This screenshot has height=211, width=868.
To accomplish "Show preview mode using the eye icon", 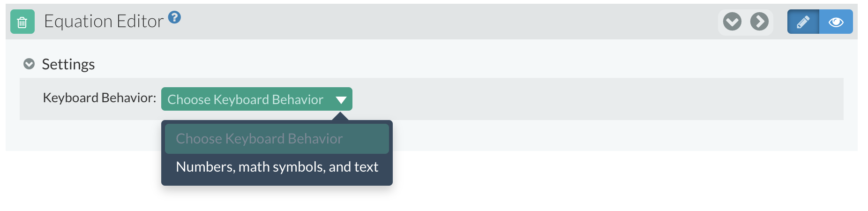I will [836, 22].
